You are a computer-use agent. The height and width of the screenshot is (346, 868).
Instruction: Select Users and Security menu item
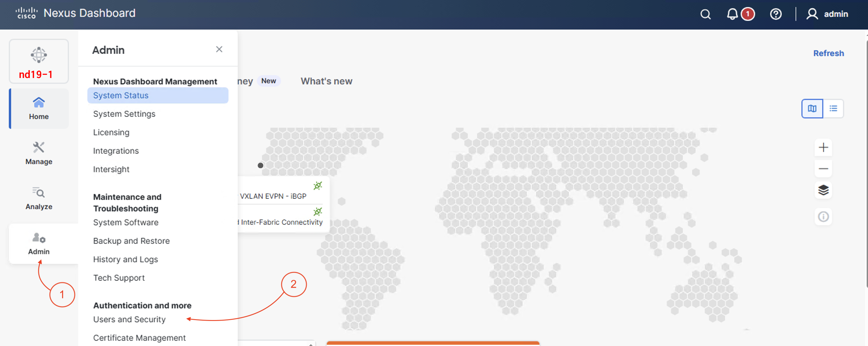coord(130,319)
